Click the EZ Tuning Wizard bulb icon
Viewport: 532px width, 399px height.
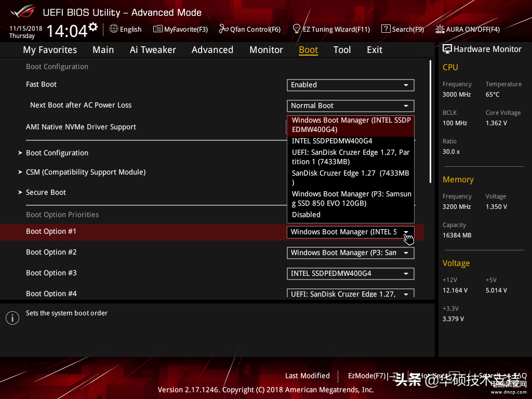[x=296, y=29]
